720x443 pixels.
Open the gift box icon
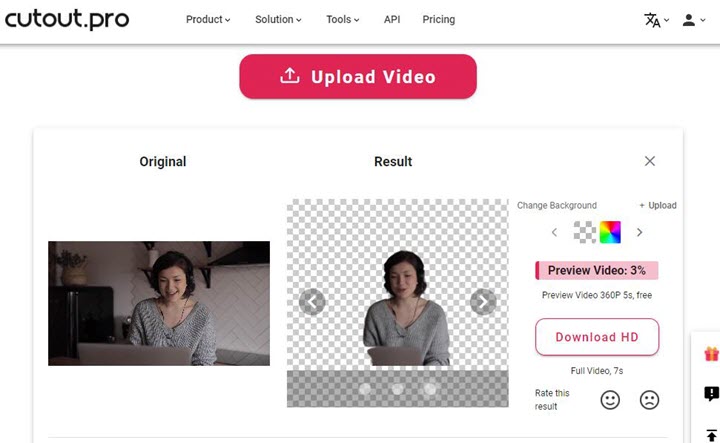(711, 354)
